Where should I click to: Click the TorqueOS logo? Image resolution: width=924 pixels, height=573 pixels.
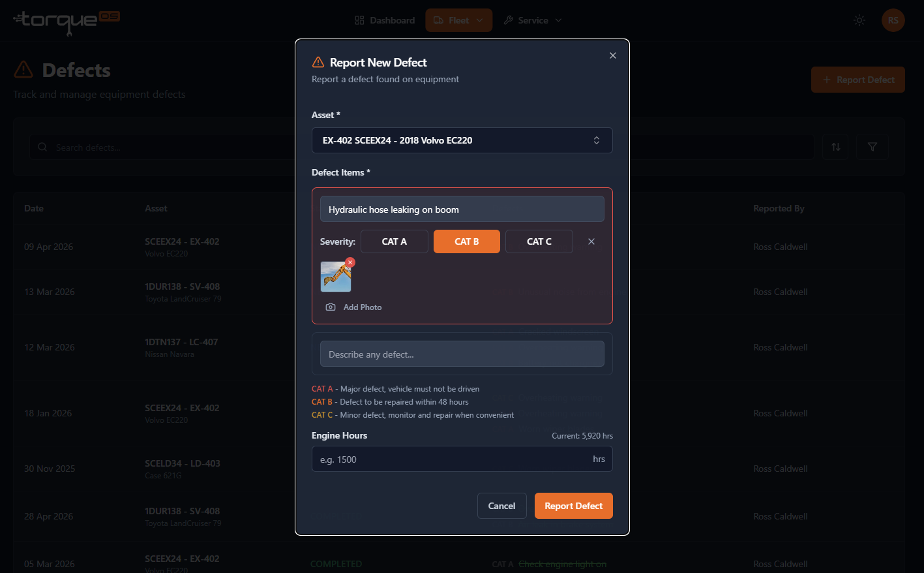pos(67,22)
